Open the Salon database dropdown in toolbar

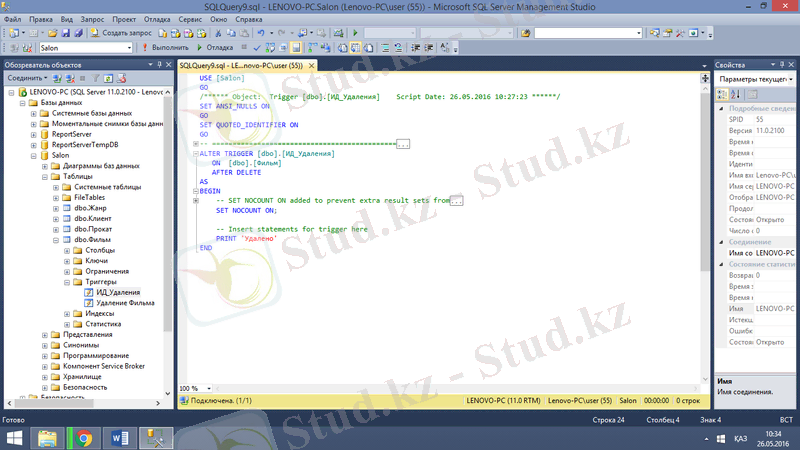(129, 48)
